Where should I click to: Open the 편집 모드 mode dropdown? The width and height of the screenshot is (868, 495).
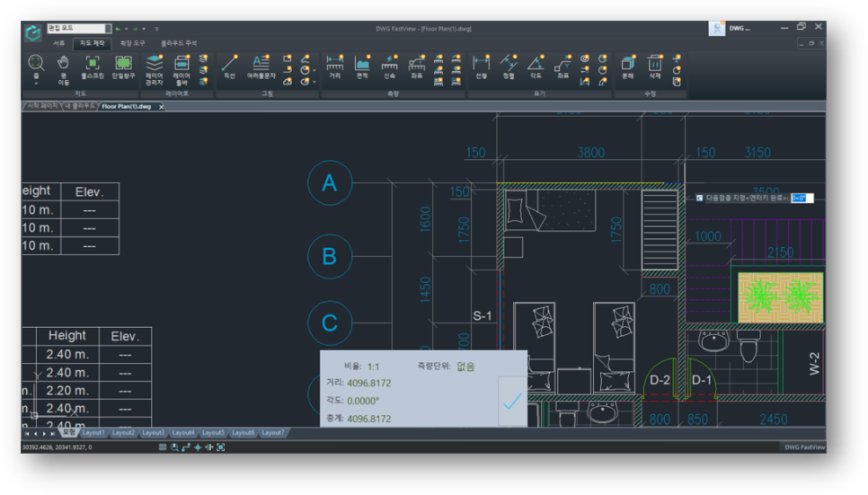(79, 28)
